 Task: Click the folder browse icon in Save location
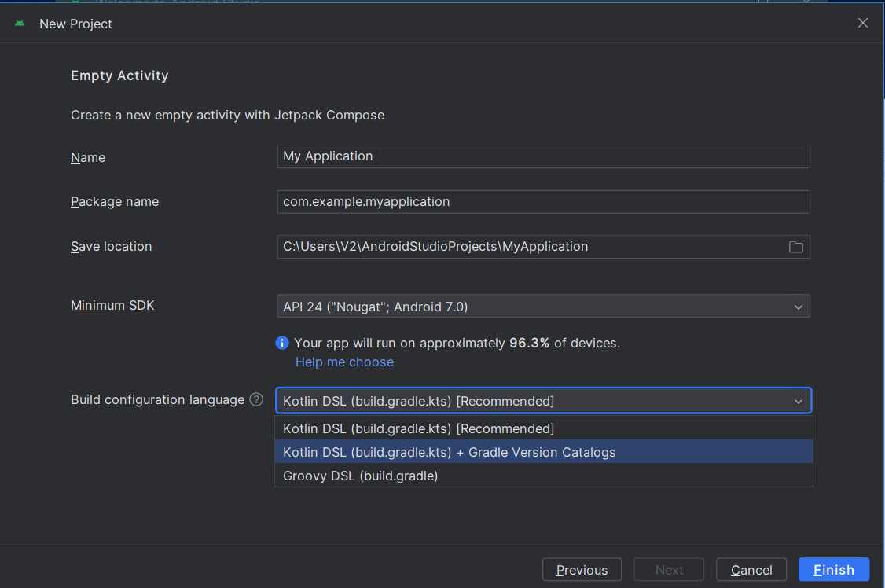coord(796,247)
